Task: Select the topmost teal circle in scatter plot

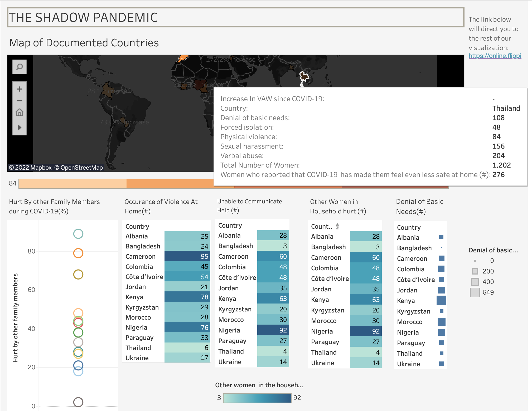Action: click(78, 234)
